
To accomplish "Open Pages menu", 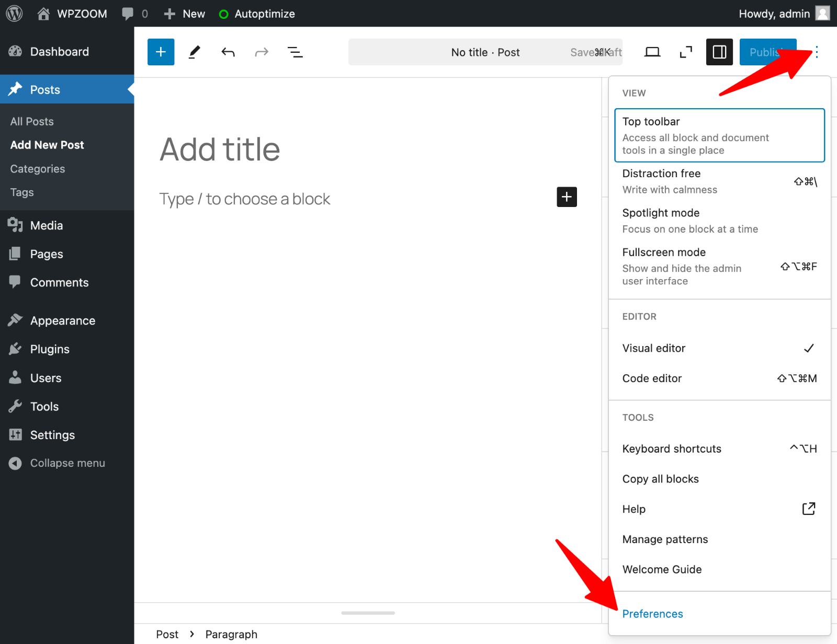I will coord(67,254).
